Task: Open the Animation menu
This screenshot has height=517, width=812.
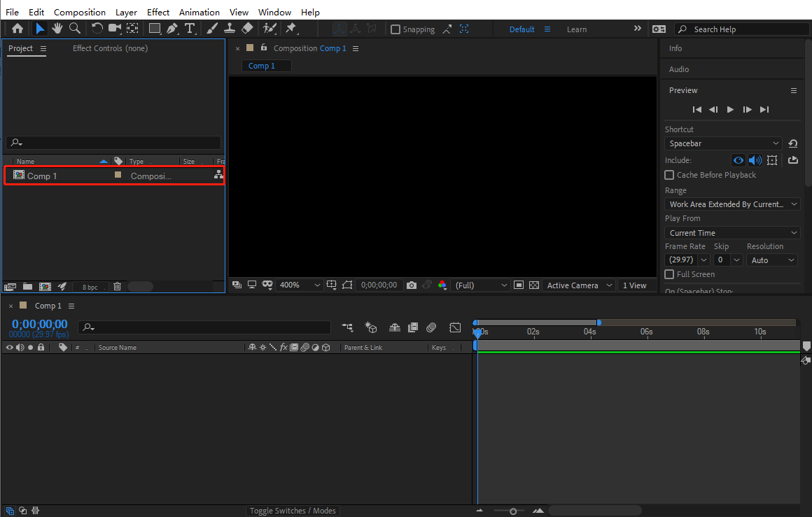Action: tap(199, 12)
